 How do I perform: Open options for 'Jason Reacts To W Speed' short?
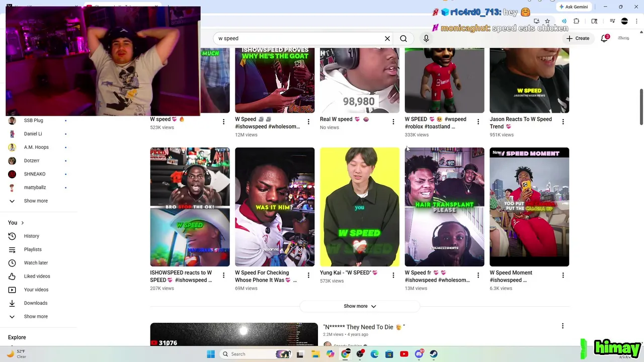[x=563, y=122]
